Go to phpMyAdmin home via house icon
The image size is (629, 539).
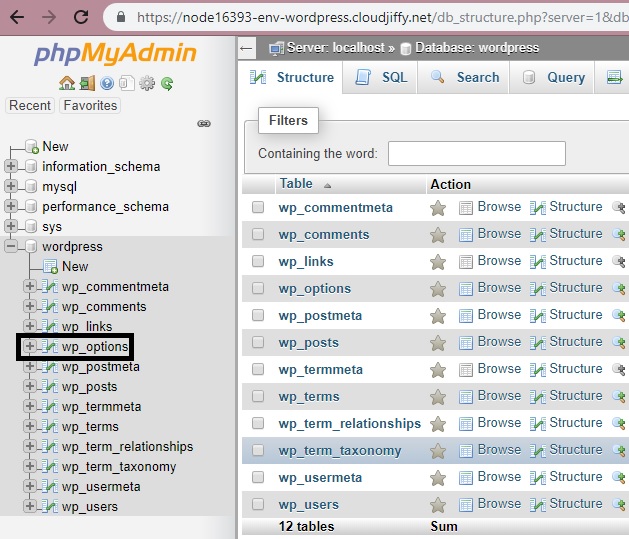coord(67,83)
